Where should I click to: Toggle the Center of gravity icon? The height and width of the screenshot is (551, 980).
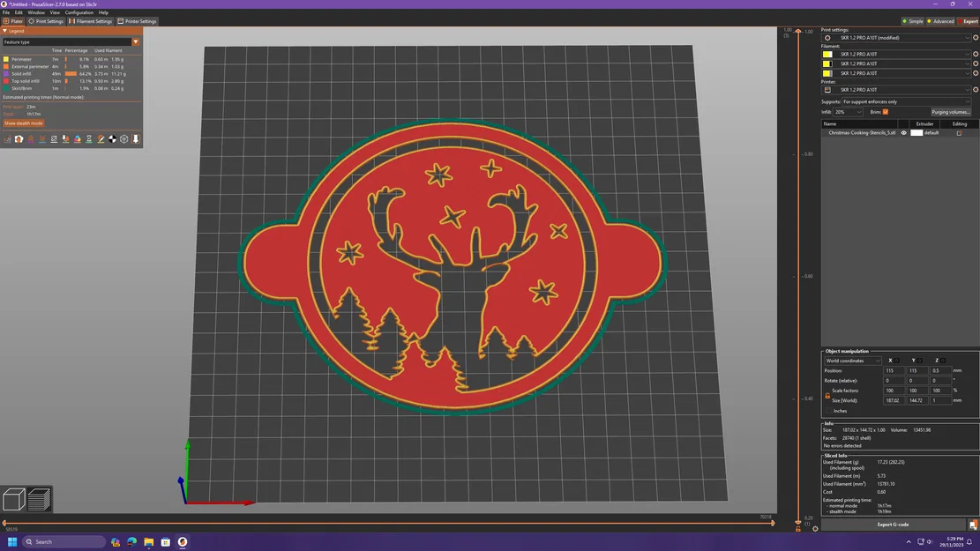(113, 139)
